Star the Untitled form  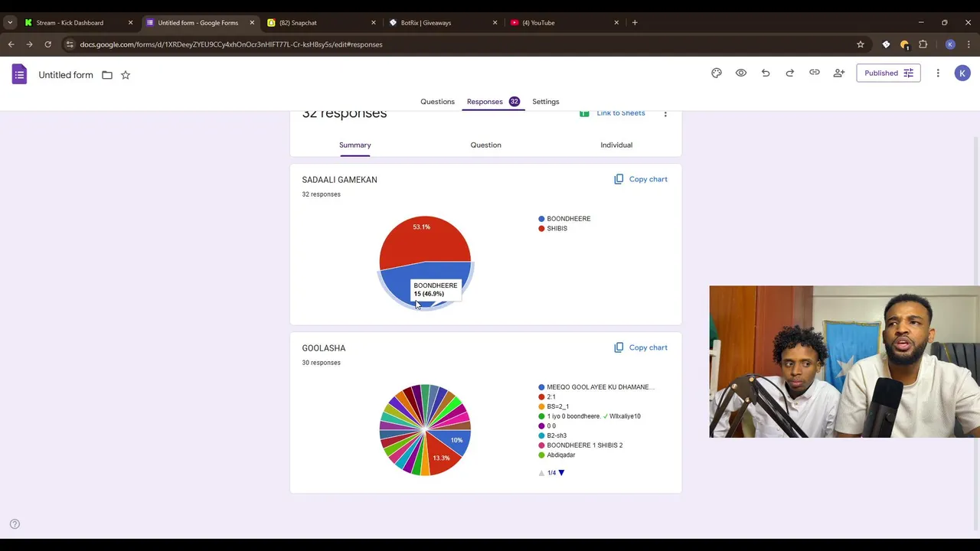126,75
